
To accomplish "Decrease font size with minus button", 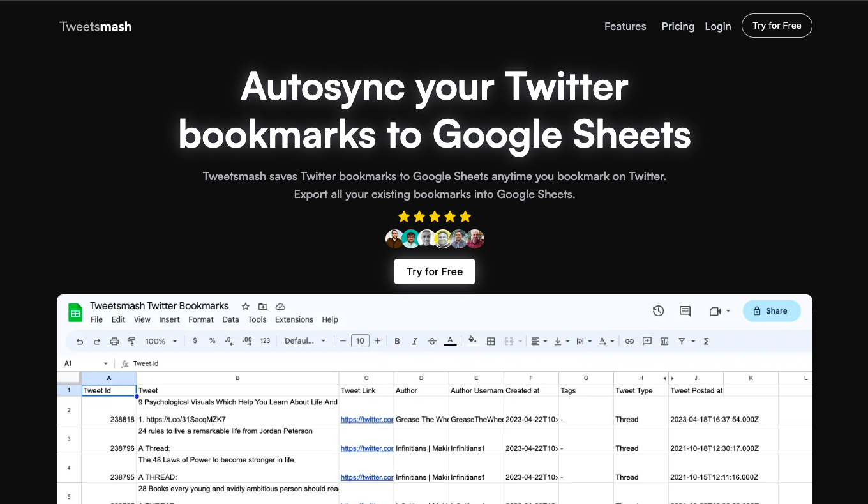I will [x=343, y=341].
